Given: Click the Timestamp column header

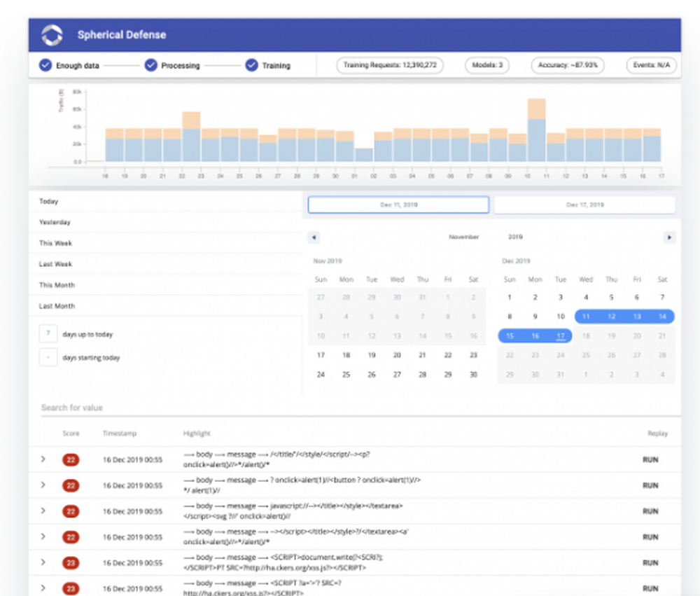Looking at the screenshot, I should coord(119,434).
